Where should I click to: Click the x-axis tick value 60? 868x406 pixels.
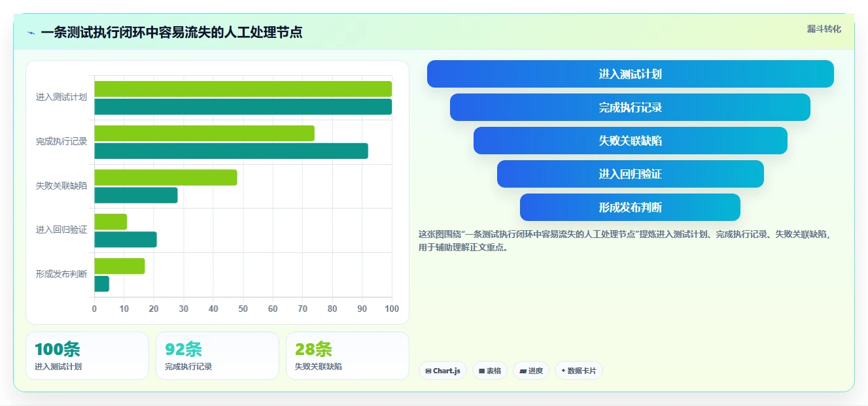(x=273, y=309)
